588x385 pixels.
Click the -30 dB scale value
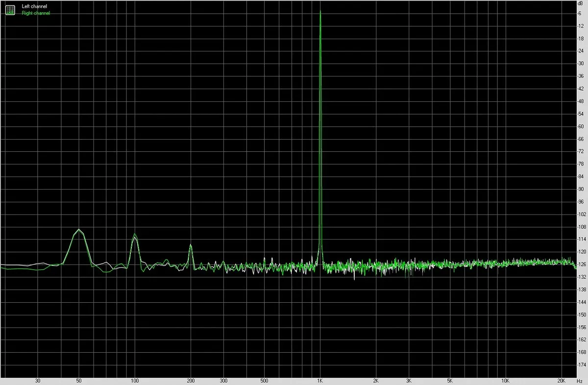tap(581, 64)
